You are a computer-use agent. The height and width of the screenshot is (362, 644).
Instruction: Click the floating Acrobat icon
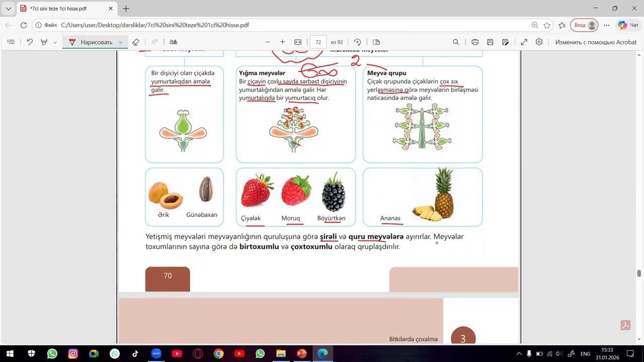tap(625, 325)
